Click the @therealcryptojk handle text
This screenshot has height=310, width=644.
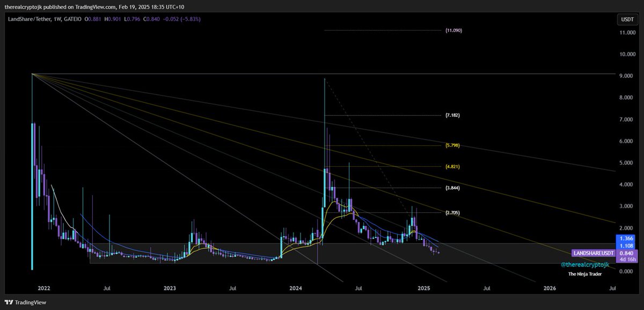coord(584,265)
